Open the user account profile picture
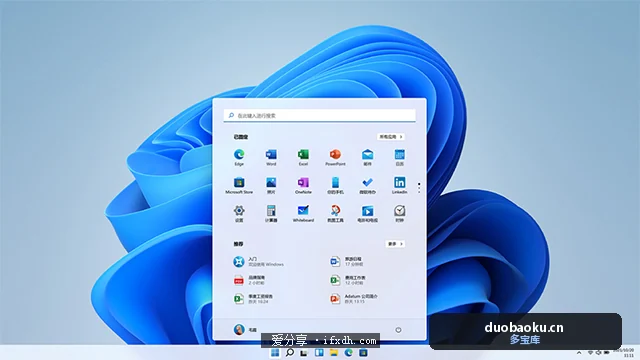Image resolution: width=640 pixels, height=360 pixels. tap(239, 329)
